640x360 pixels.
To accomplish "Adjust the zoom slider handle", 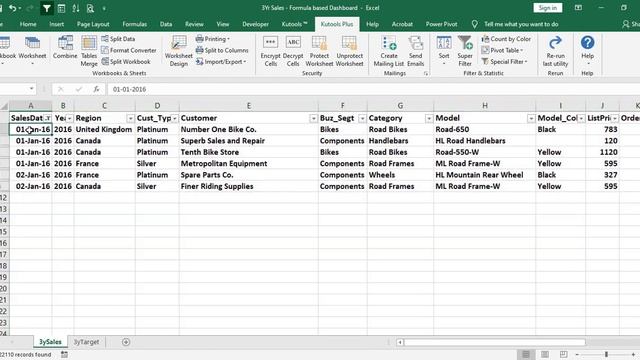I will coord(606,354).
